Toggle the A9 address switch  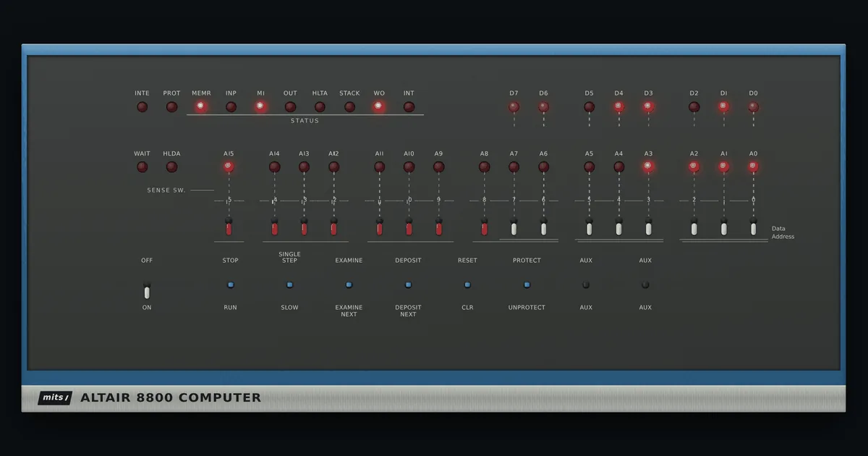(438, 227)
